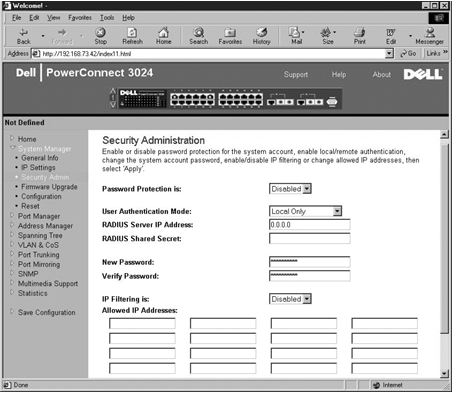Launch Messenger from the toolbar

coord(429,36)
